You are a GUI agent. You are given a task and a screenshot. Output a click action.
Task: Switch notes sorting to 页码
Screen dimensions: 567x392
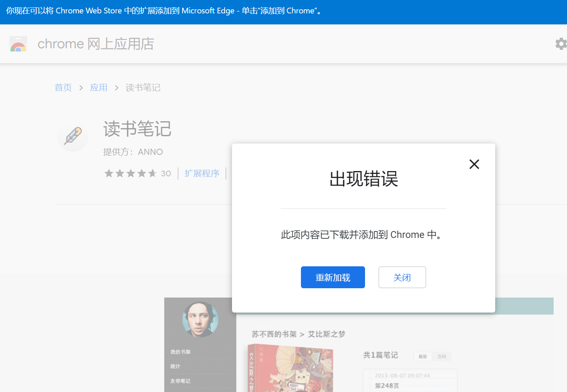(x=442, y=356)
